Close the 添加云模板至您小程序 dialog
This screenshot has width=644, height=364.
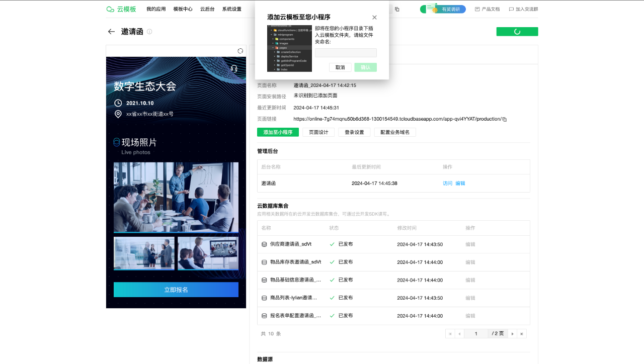(374, 17)
